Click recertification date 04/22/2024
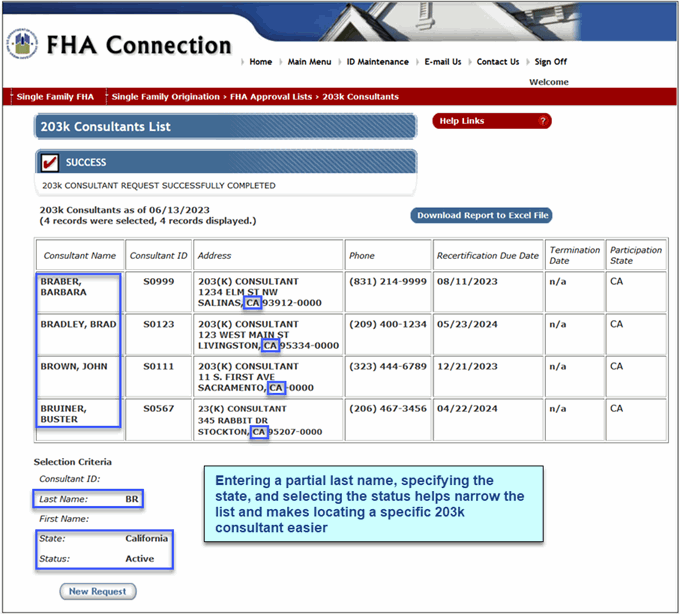Screen dimensions: 680x614 [x=467, y=408]
